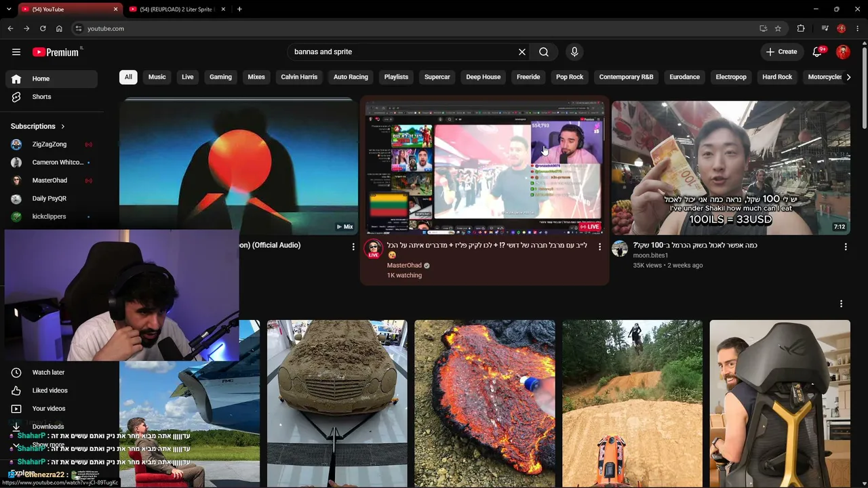
Task: Select the Deep House chip
Action: point(484,77)
